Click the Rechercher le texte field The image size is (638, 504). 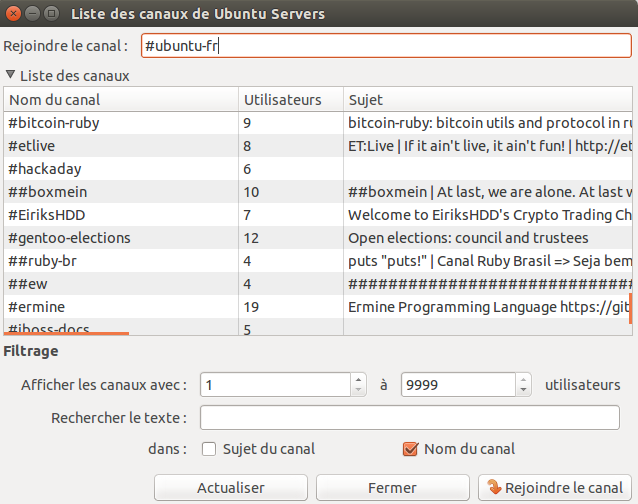coord(410,417)
